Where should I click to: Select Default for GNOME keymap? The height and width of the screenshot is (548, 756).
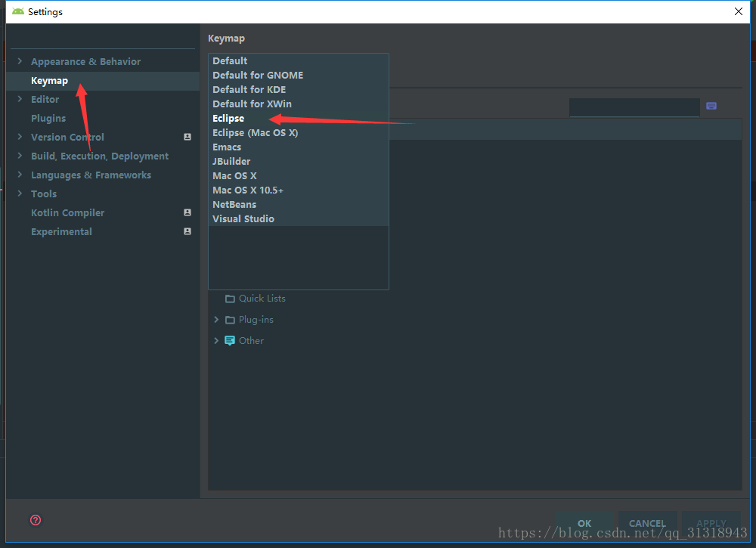click(299, 75)
